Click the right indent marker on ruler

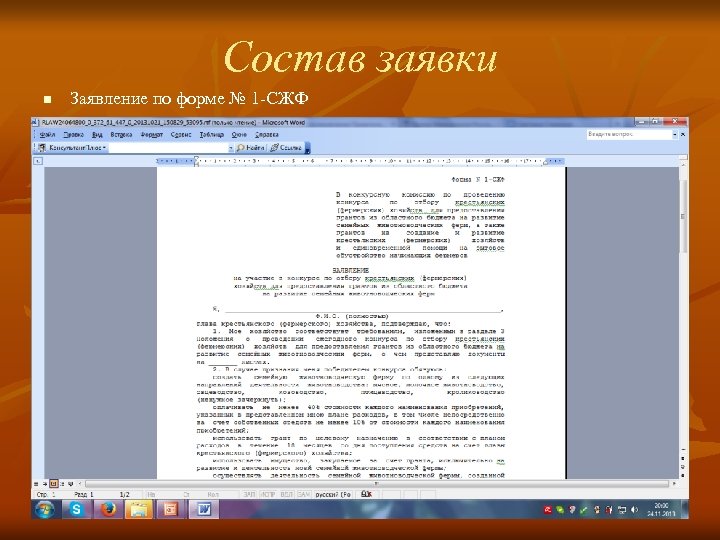(x=545, y=162)
